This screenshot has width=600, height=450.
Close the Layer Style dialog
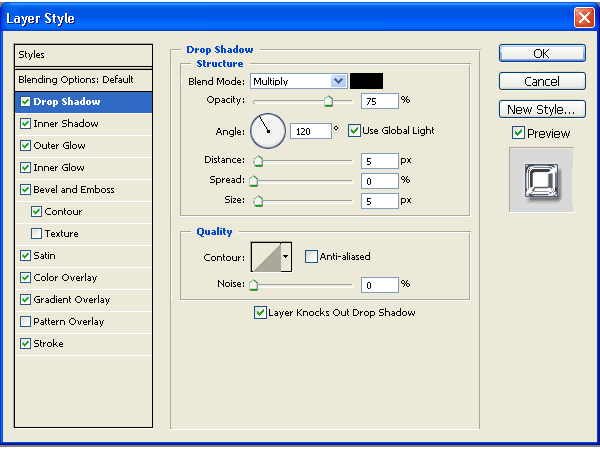(584, 18)
